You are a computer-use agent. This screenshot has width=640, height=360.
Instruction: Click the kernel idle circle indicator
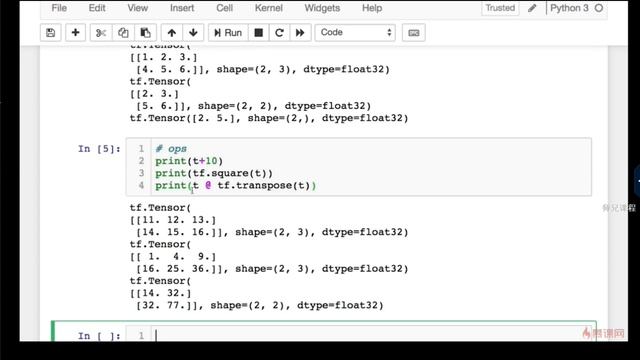(599, 8)
